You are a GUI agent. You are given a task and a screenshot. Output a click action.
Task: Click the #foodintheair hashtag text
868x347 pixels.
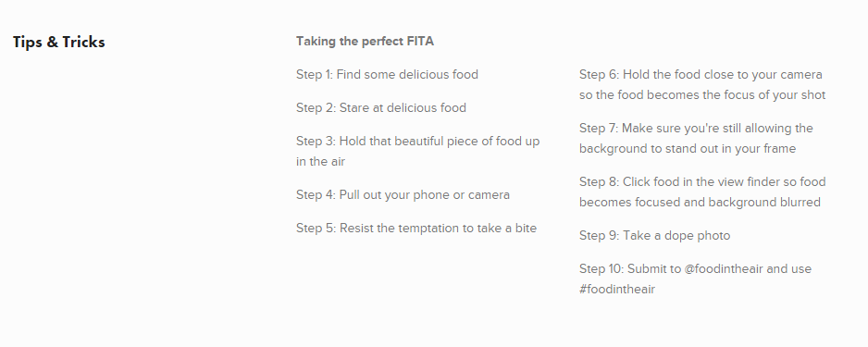[x=617, y=289]
